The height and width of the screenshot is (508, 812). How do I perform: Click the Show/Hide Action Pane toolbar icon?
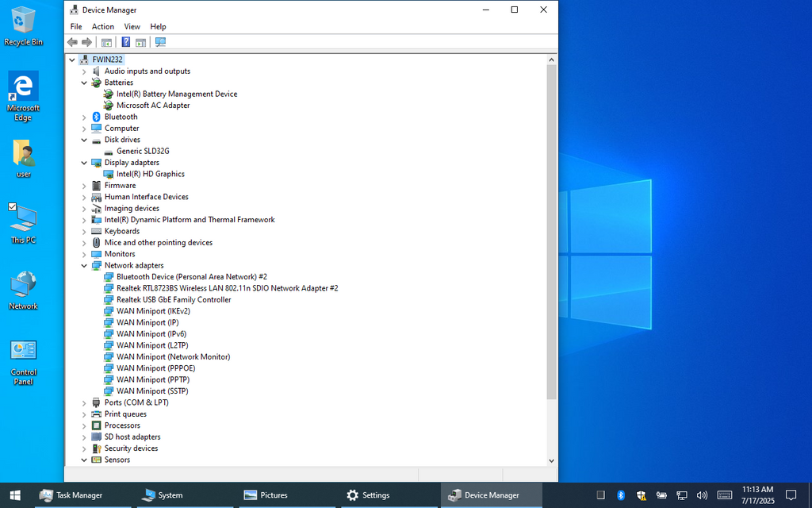click(140, 42)
